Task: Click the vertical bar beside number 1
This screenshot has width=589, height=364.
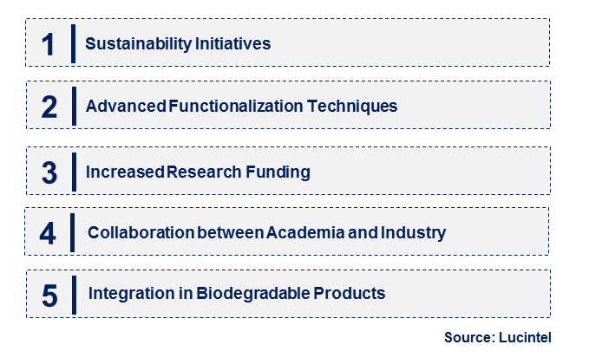Action: (x=73, y=43)
